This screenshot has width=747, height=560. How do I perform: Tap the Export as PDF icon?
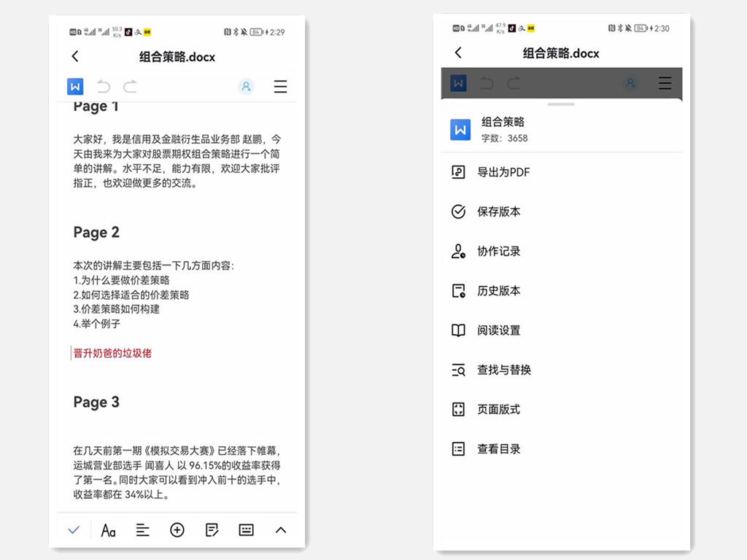[457, 172]
